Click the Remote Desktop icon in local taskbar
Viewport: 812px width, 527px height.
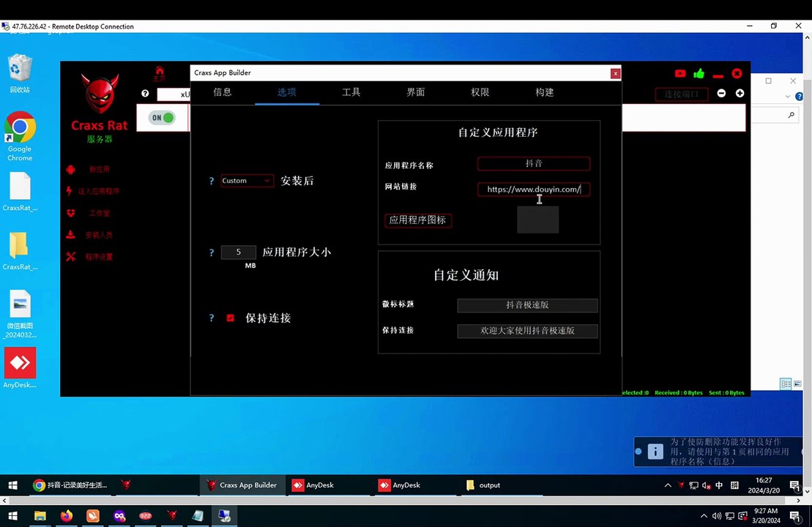(224, 515)
